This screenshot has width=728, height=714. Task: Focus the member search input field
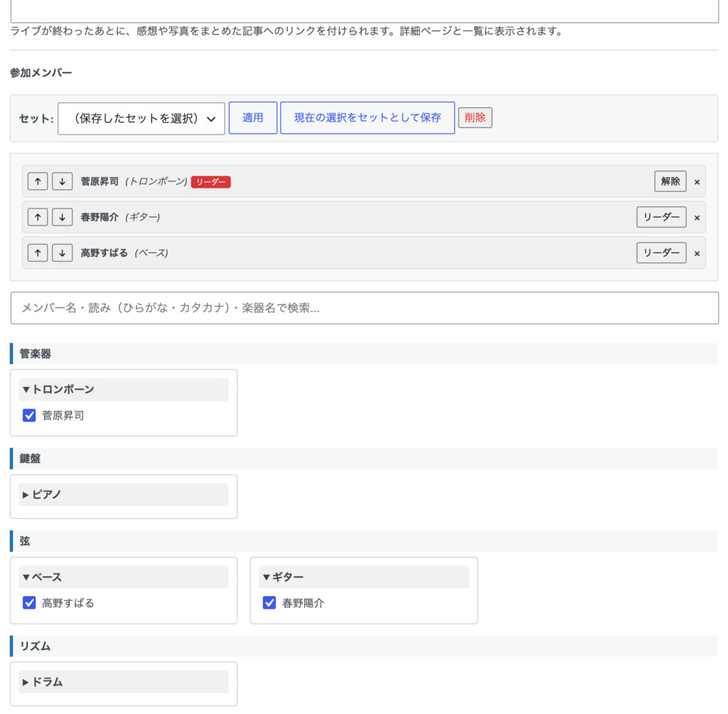point(365,308)
